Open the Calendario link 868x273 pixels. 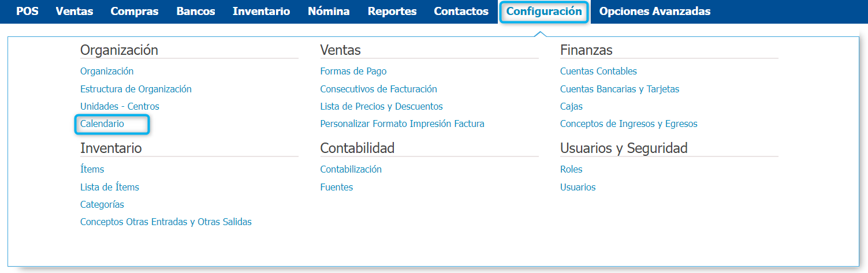click(x=102, y=124)
